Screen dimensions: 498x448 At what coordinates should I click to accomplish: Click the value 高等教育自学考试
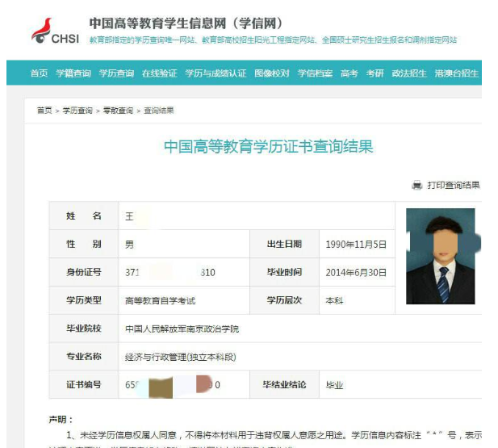tap(161, 300)
